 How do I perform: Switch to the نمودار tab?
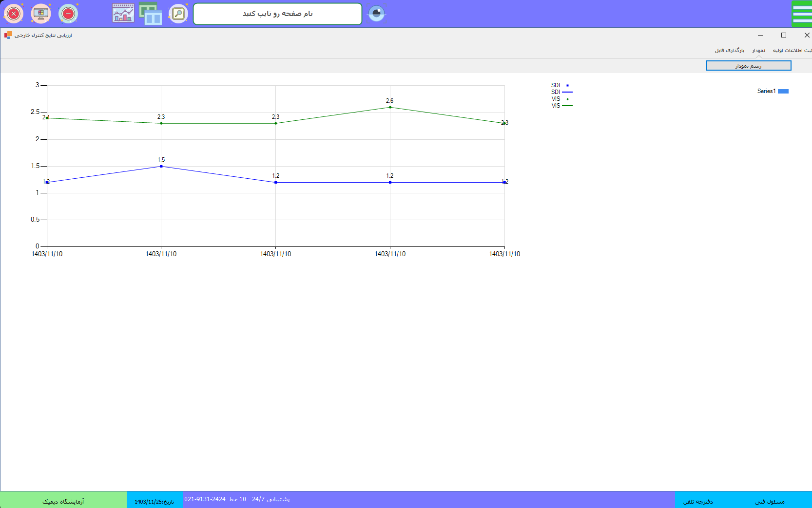(758, 51)
